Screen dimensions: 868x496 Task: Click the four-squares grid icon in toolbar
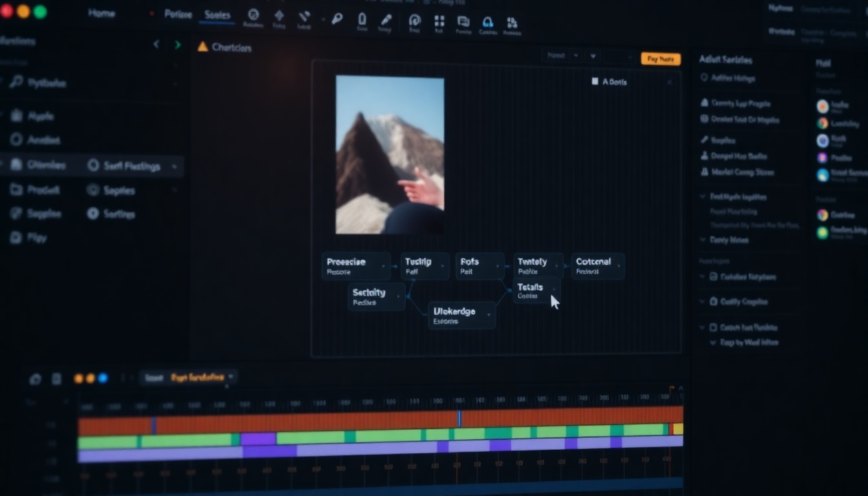click(x=439, y=21)
